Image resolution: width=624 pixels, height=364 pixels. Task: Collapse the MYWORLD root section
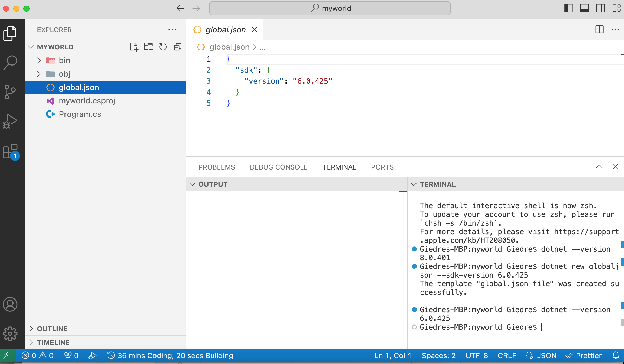(31, 47)
